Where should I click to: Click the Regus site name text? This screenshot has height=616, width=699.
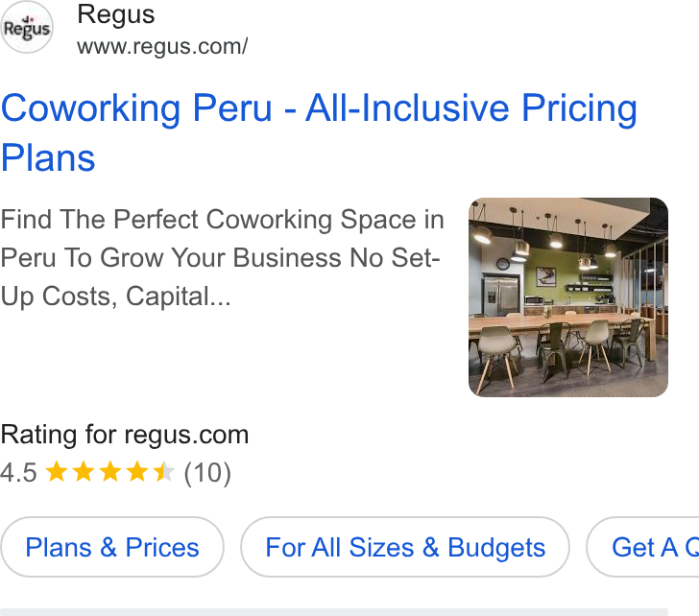tap(116, 14)
